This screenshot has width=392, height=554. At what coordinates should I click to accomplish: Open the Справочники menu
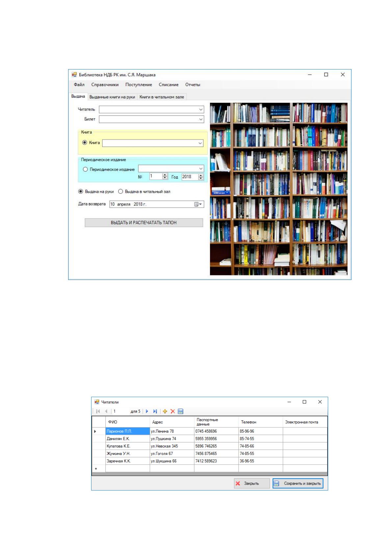pos(105,85)
